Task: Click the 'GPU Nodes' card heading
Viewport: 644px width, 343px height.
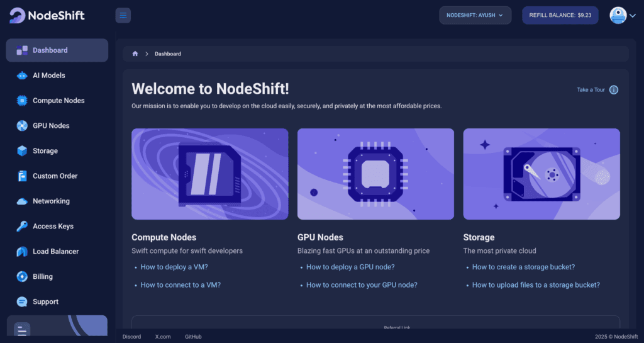Action: coord(320,237)
